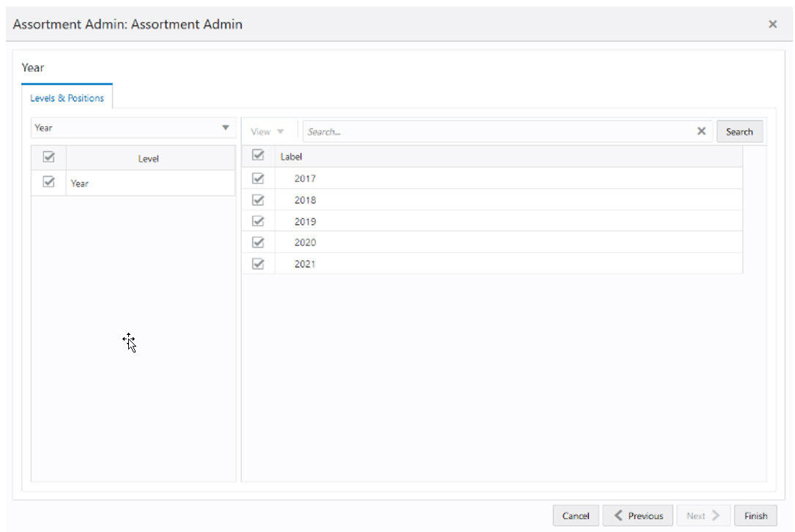This screenshot has width=795, height=532.
Task: Switch to the Levels & Positions tab
Action: point(67,97)
